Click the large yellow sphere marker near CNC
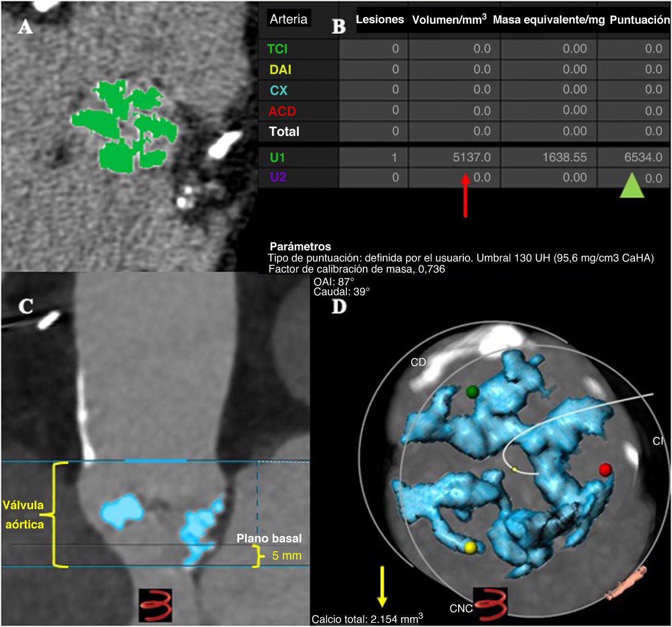 469,547
